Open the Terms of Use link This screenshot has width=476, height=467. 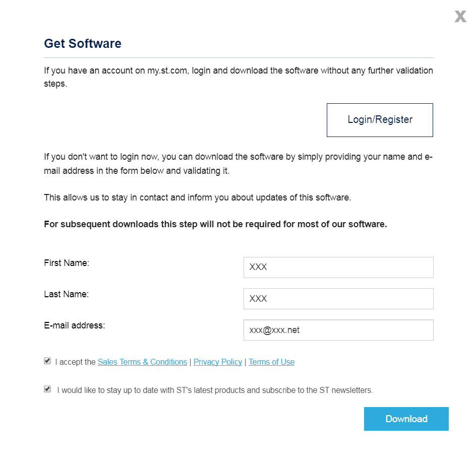click(271, 362)
